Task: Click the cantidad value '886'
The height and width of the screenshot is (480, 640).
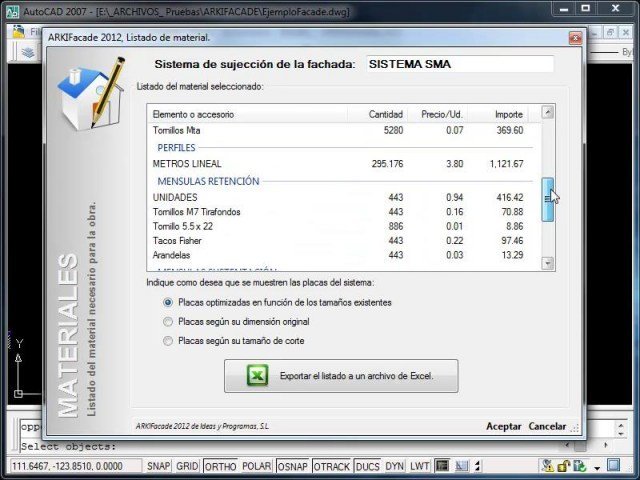Action: (396, 226)
